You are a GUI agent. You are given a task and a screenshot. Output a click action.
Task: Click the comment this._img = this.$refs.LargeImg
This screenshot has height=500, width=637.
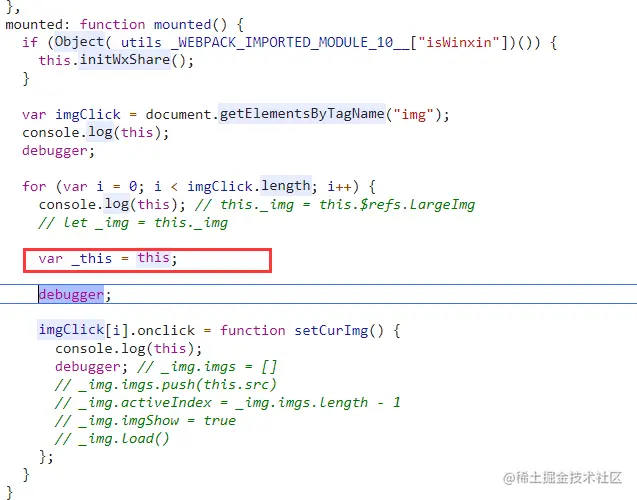(335, 204)
